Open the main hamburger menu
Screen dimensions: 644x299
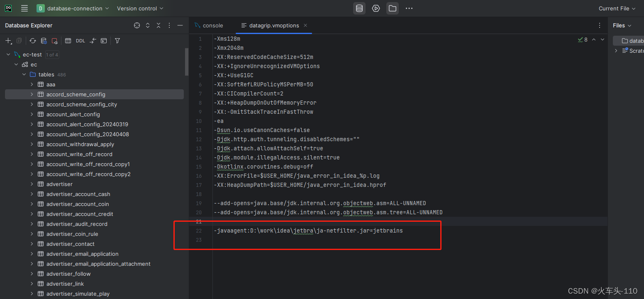point(24,8)
